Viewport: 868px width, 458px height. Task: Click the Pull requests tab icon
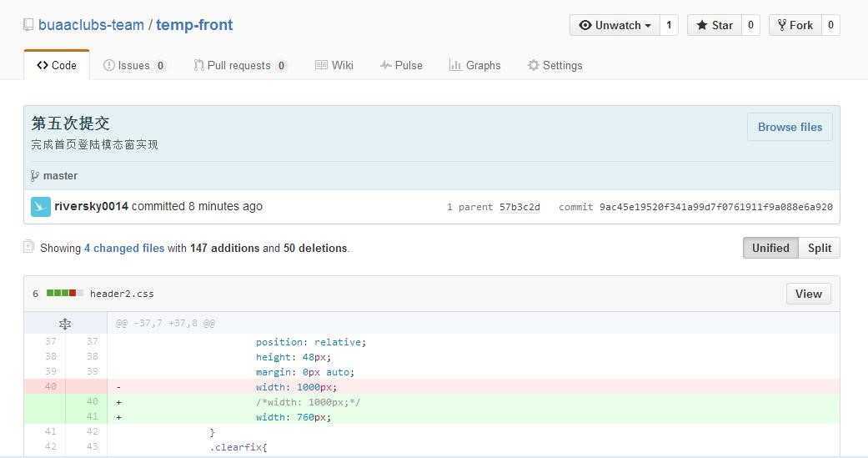pos(198,65)
